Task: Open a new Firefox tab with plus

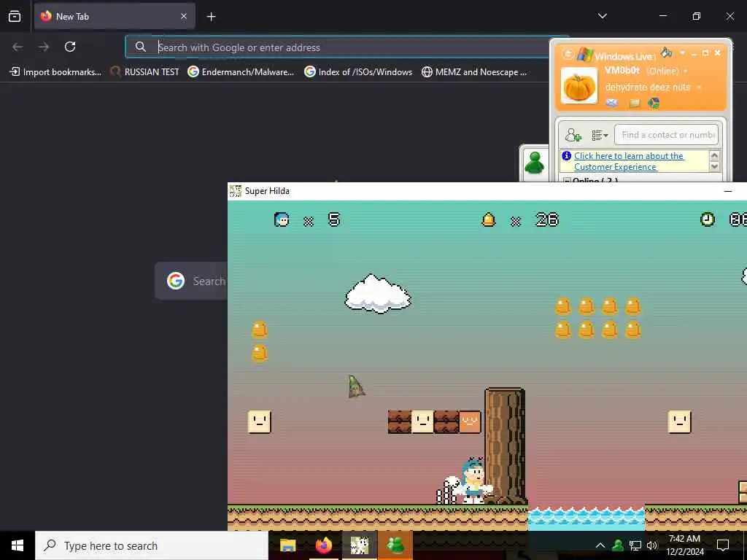Action: pos(211,17)
